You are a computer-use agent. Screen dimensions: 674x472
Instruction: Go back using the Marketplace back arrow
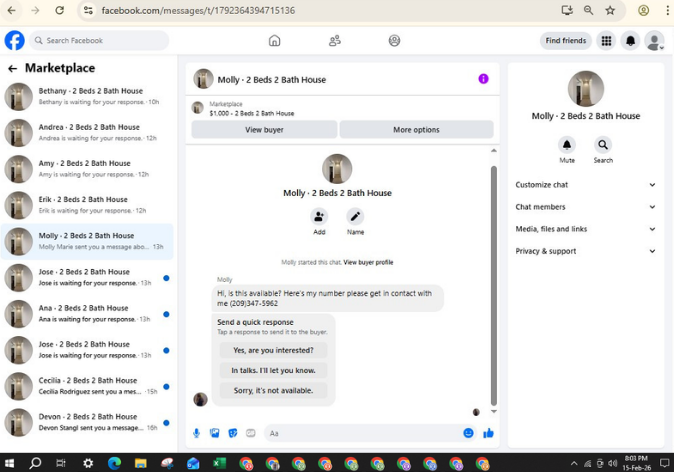[12, 68]
